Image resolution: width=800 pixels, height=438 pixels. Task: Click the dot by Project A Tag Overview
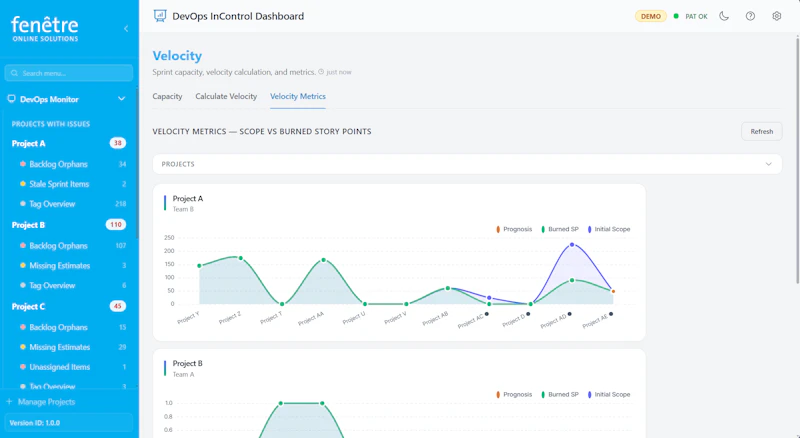(x=22, y=204)
